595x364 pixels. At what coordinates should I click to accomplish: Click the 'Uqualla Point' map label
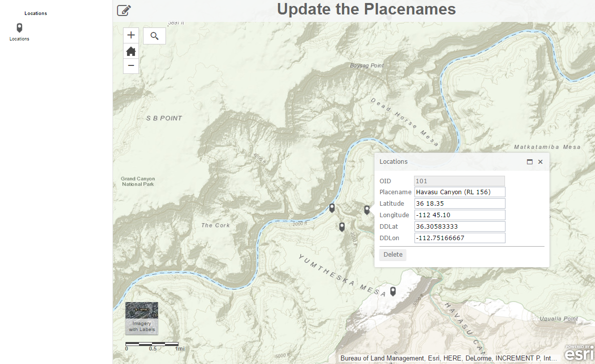558,319
